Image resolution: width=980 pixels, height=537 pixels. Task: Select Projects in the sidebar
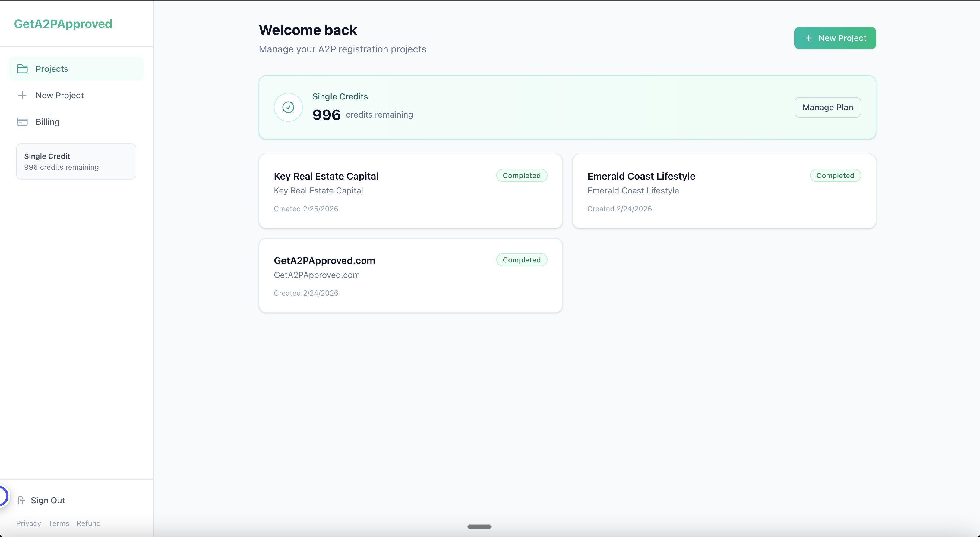[52, 69]
